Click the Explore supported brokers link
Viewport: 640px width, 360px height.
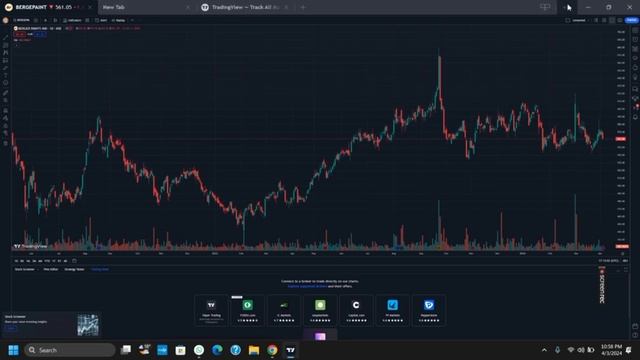coord(307,286)
